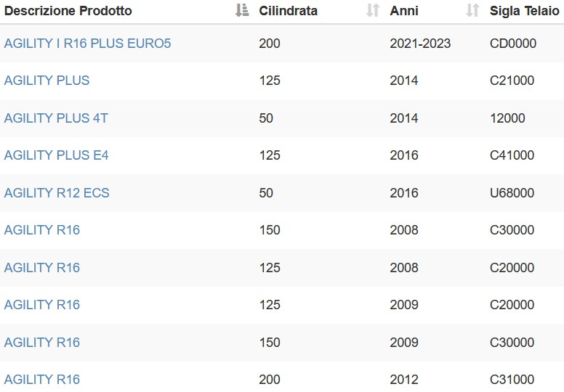Open AGILITY R16 200cc 2012 link
Screen dimensions: 564x392
(41, 380)
